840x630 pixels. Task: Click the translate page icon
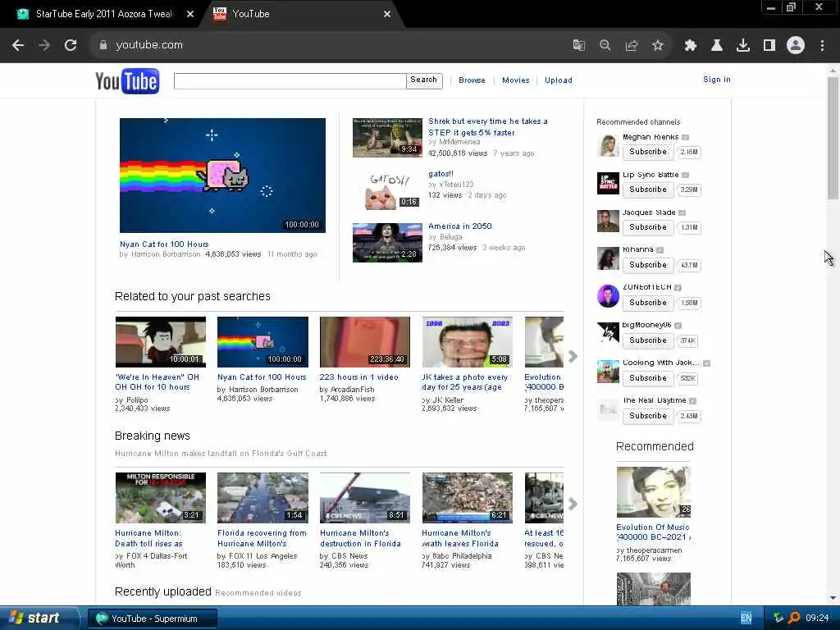tap(578, 46)
